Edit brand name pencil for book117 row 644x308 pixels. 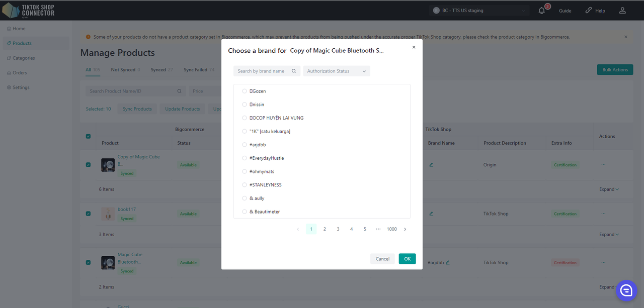pyautogui.click(x=431, y=214)
